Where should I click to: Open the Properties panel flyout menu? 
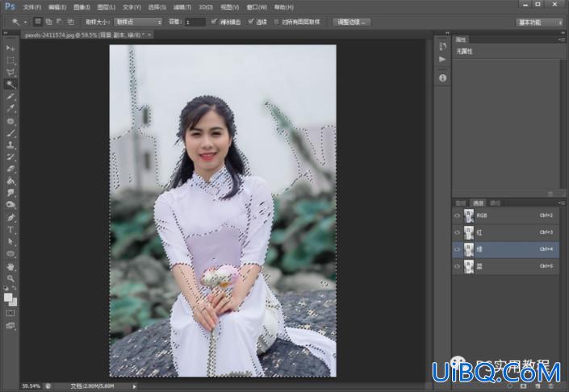pyautogui.click(x=561, y=40)
